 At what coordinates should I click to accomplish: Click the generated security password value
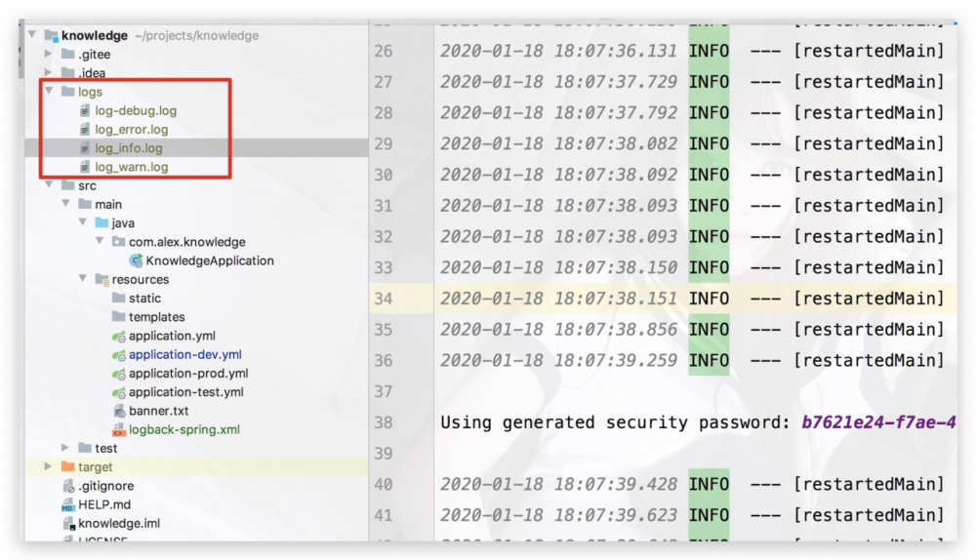pos(877,422)
